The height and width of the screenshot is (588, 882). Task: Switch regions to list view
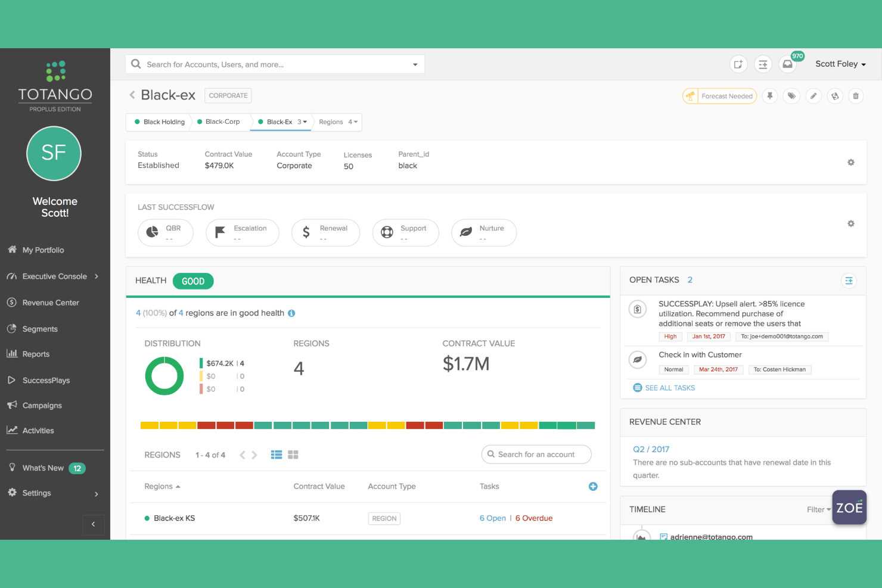click(x=276, y=454)
